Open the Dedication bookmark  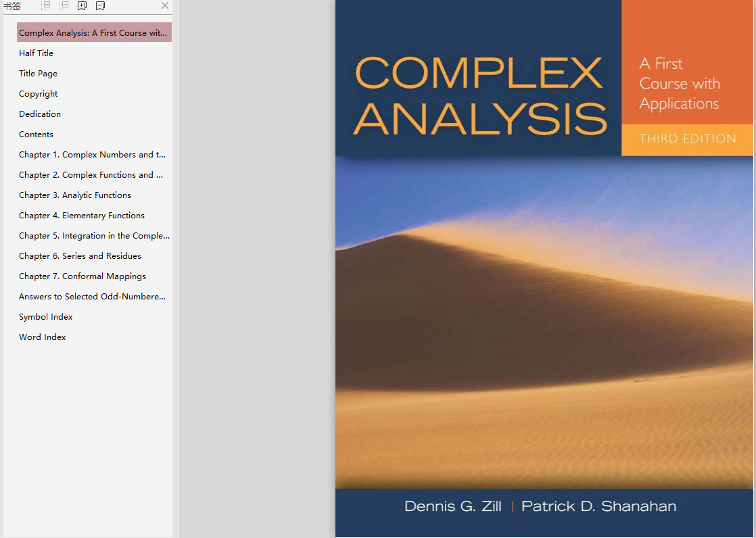coord(40,114)
